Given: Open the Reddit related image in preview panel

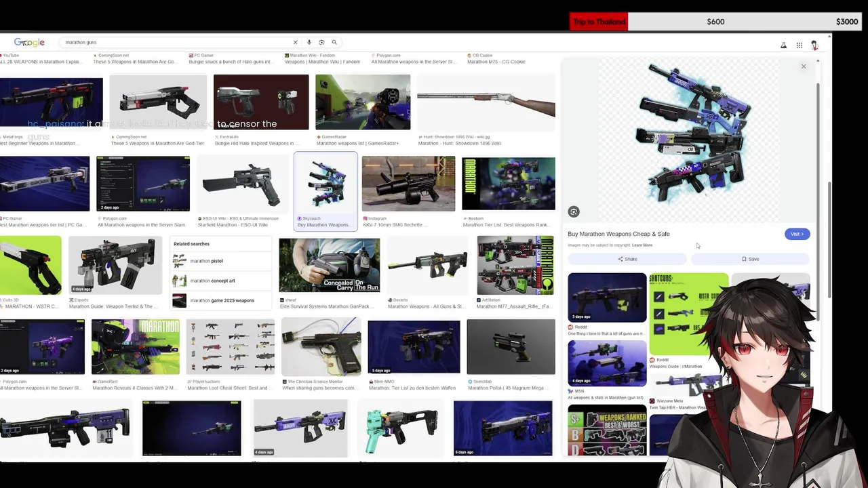Looking at the screenshot, I should 607,297.
